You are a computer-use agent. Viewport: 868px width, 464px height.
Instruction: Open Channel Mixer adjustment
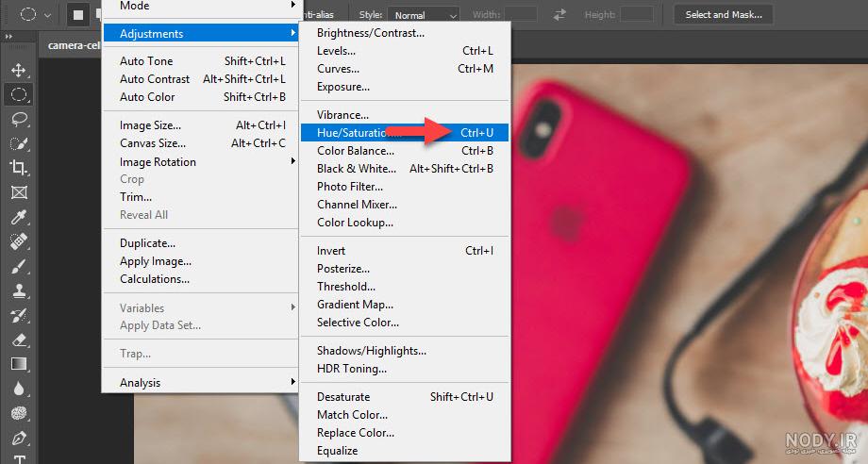pyautogui.click(x=405, y=205)
